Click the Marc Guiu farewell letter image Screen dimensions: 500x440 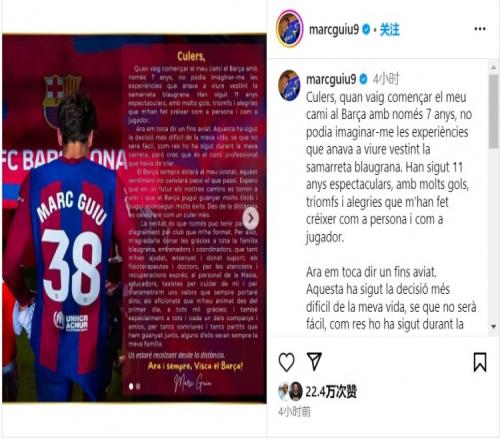[x=134, y=218]
